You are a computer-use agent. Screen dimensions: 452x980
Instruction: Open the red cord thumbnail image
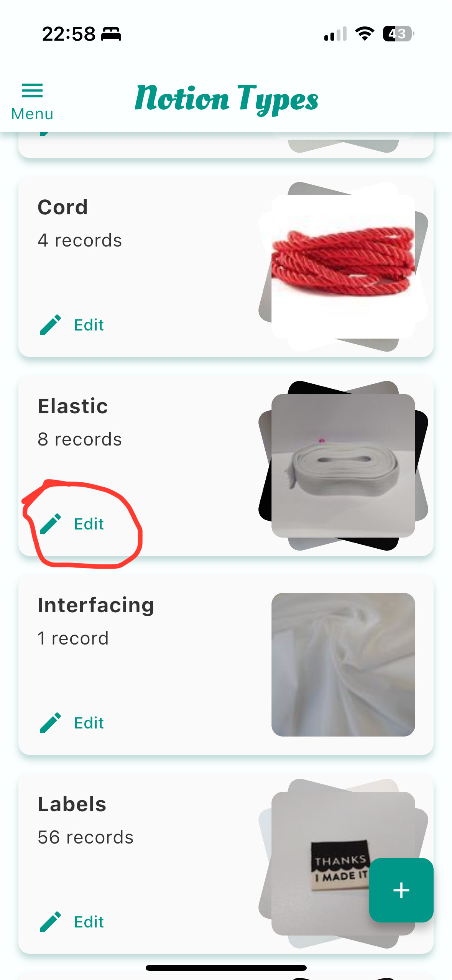coord(343,266)
